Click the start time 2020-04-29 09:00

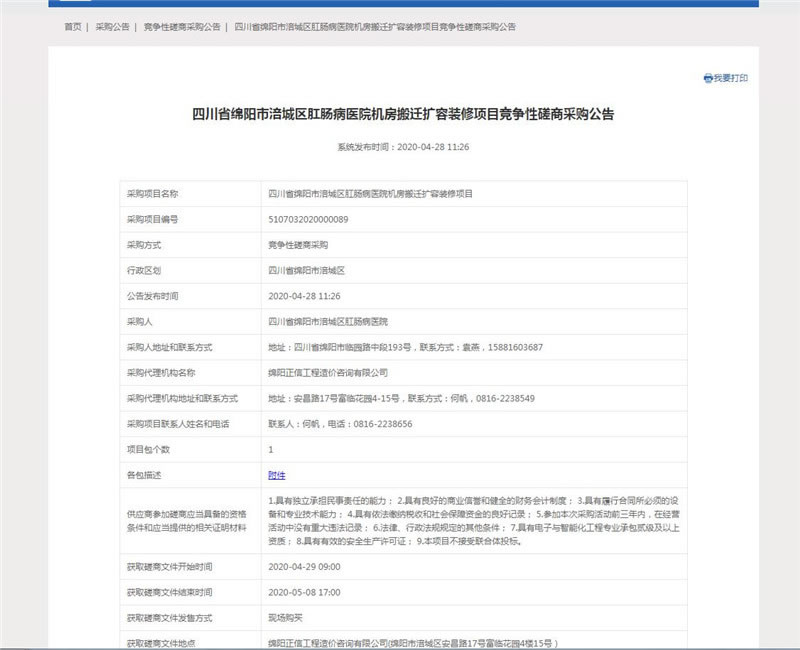[304, 567]
